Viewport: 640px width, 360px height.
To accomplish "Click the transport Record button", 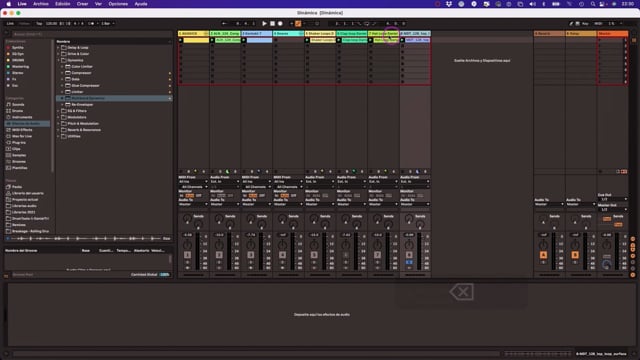I will [x=280, y=24].
